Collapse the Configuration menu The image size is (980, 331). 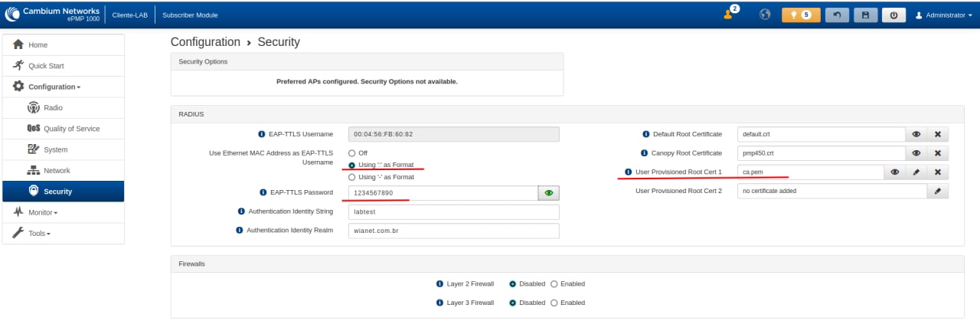point(64,87)
